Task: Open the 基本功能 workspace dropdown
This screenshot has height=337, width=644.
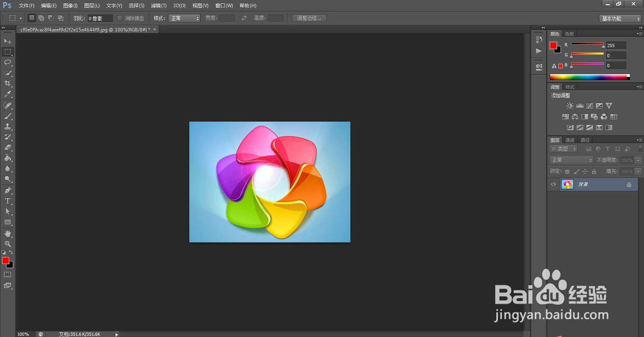Action: [x=620, y=19]
